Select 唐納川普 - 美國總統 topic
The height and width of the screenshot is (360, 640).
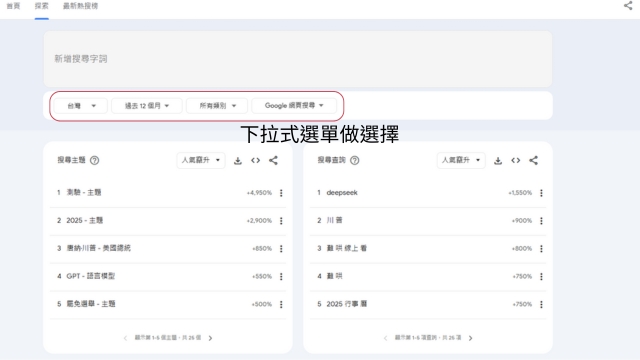click(x=98, y=248)
